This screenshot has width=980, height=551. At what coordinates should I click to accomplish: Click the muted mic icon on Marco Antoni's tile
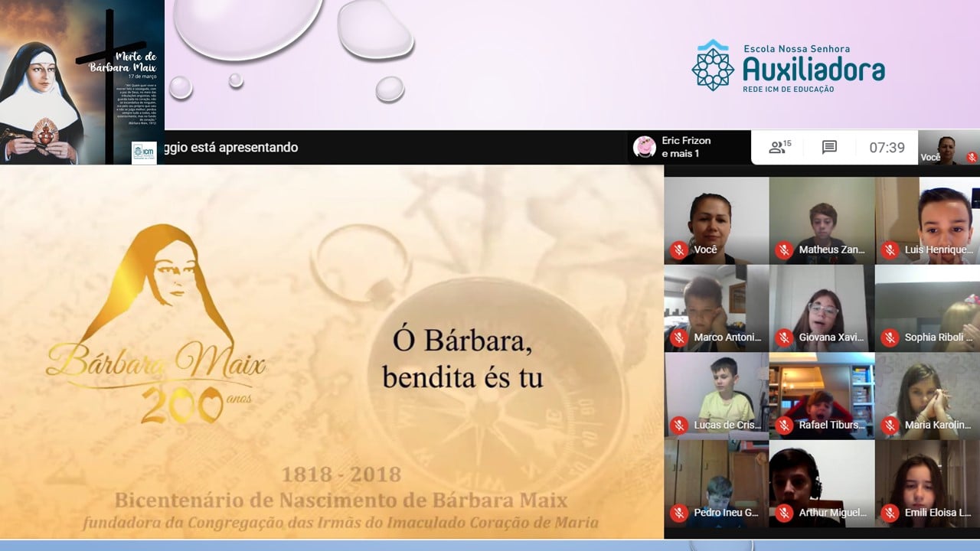tap(678, 337)
